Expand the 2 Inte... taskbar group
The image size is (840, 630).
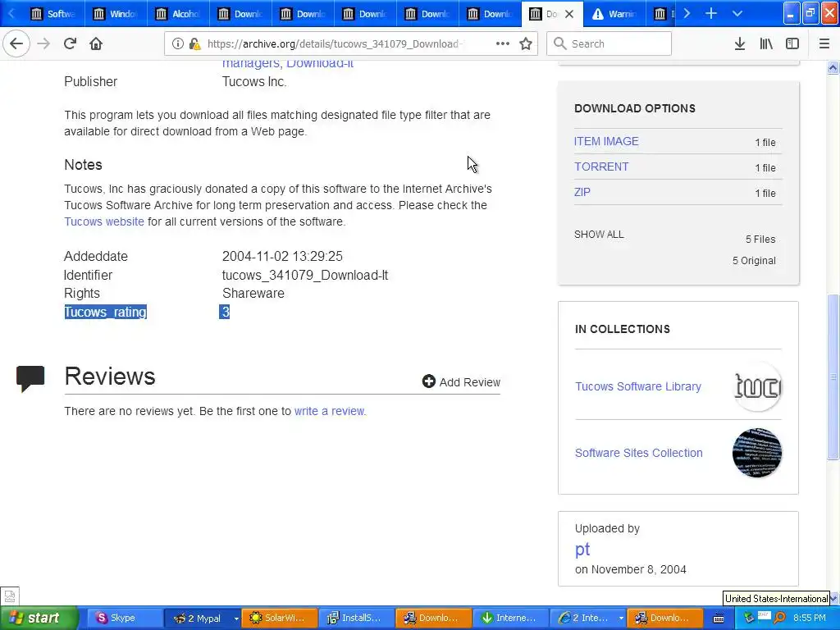(588, 618)
